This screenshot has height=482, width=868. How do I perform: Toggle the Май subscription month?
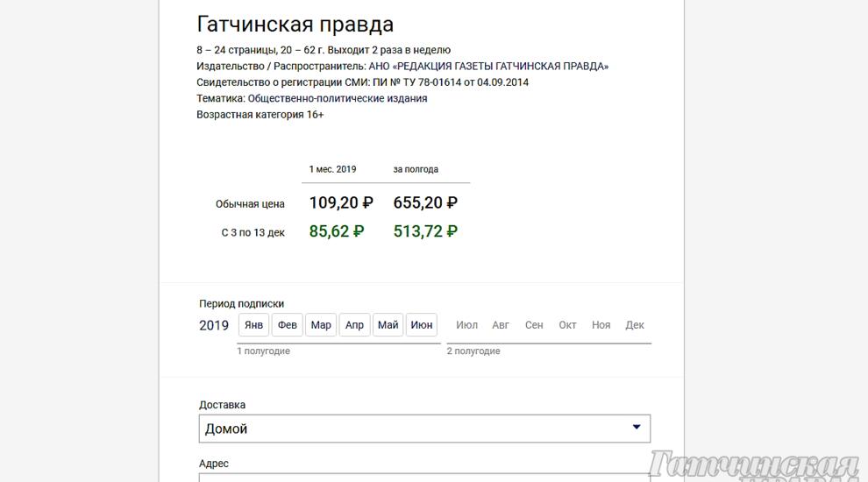[x=388, y=325]
